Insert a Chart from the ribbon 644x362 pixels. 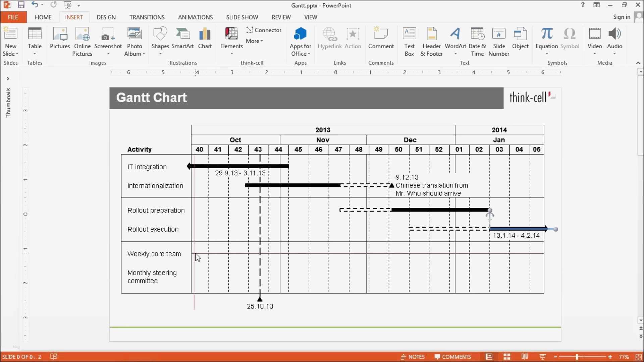(x=205, y=34)
